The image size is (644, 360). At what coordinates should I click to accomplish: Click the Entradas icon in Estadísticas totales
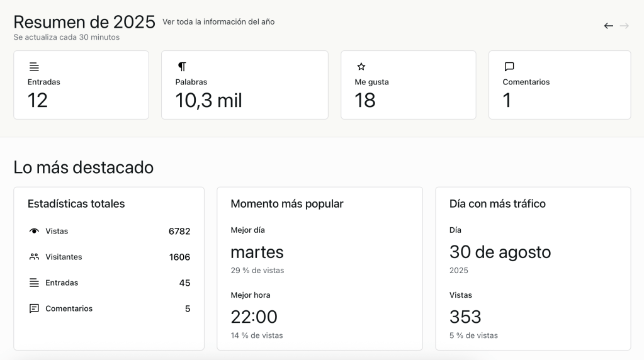coord(34,283)
